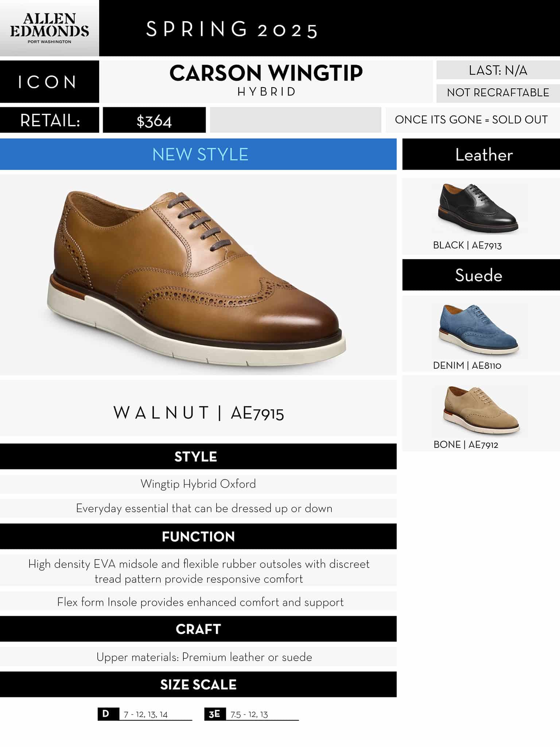Click the NOT RECRAFTABLE badge
The image size is (560, 747).
pyautogui.click(x=498, y=93)
